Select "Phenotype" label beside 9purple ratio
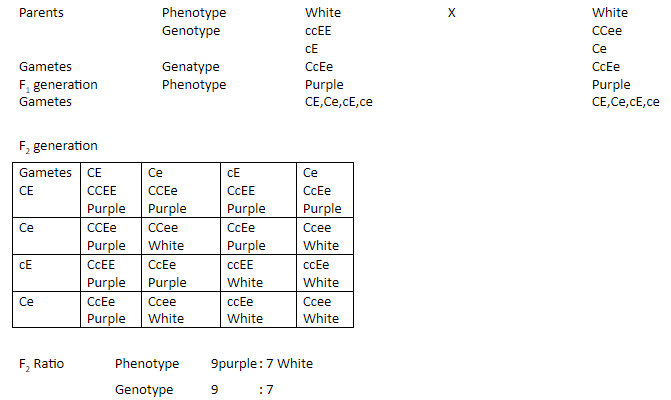The height and width of the screenshot is (400, 671). (x=147, y=363)
